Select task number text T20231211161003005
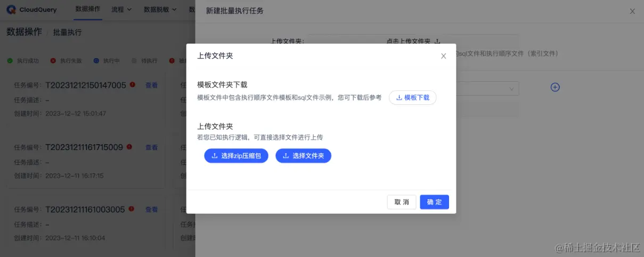 [x=85, y=210]
